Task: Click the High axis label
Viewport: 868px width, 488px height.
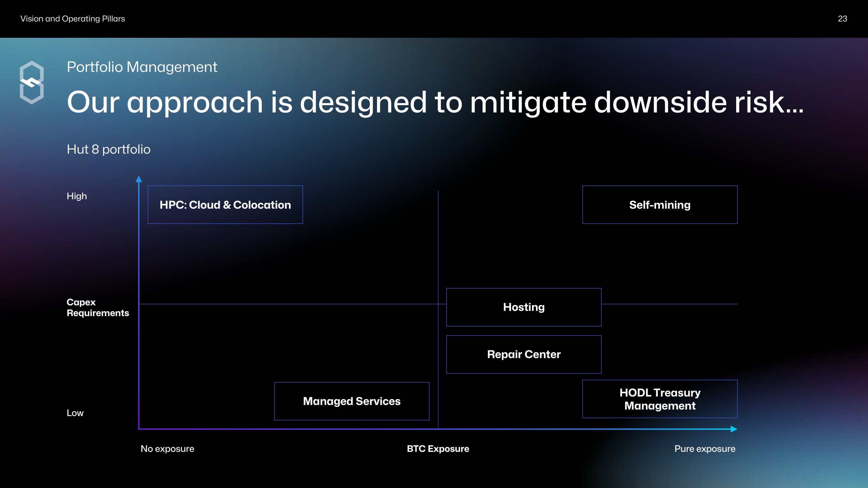Action: [77, 196]
